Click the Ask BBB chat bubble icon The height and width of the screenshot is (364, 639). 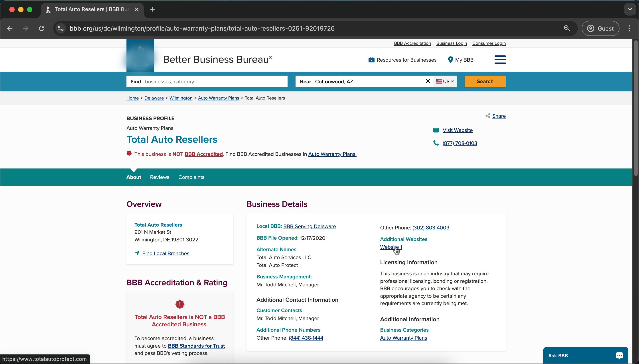[x=619, y=356]
